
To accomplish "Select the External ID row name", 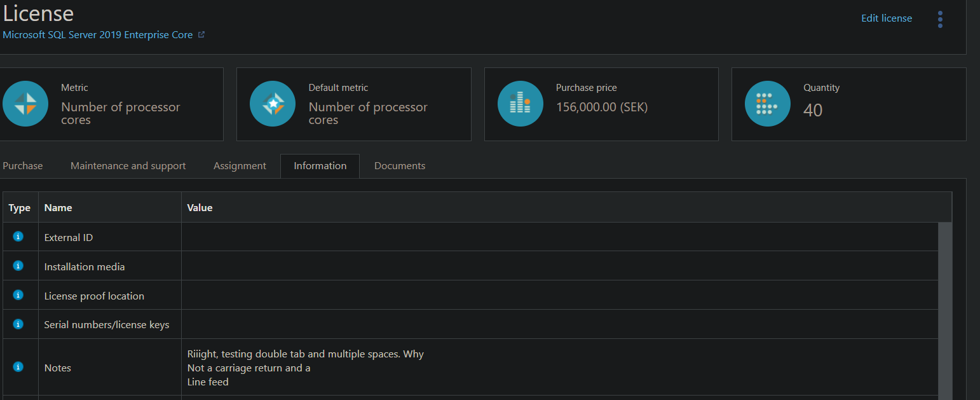I will pyautogui.click(x=69, y=238).
